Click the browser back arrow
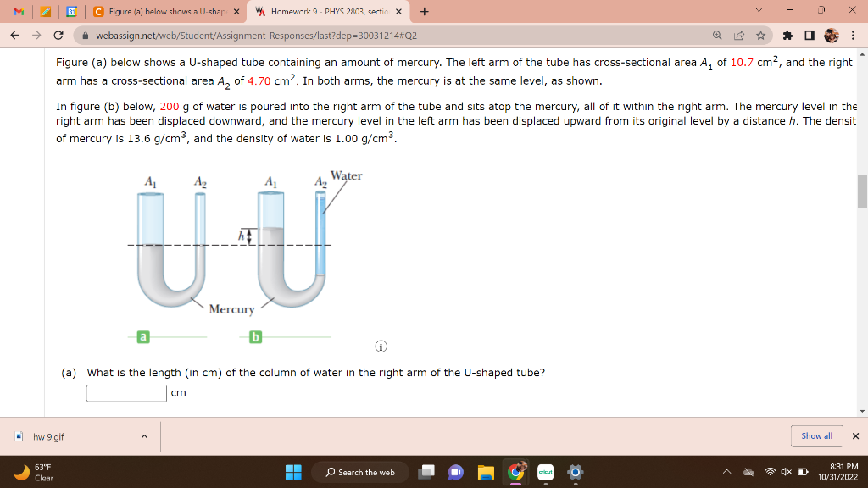The image size is (868, 488). (14, 36)
